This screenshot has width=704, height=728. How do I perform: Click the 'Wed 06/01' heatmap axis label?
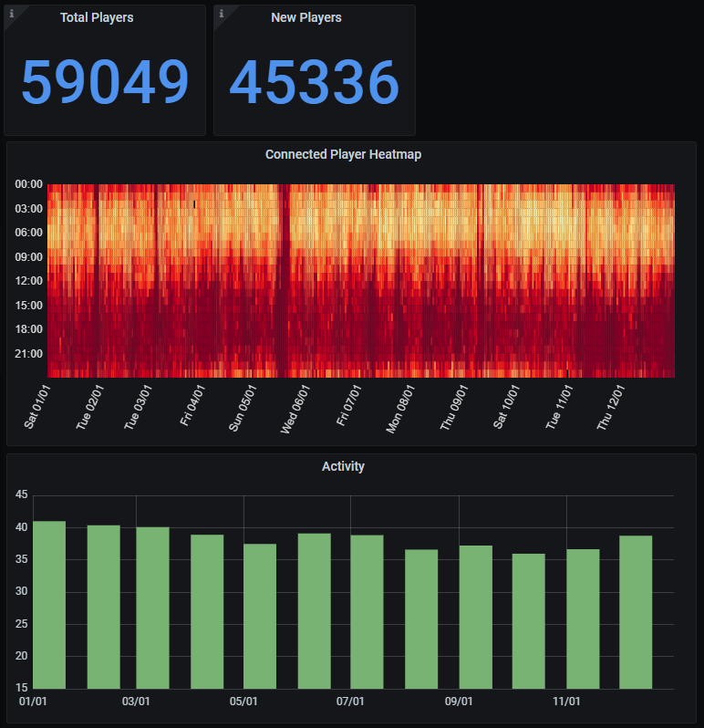coord(294,409)
